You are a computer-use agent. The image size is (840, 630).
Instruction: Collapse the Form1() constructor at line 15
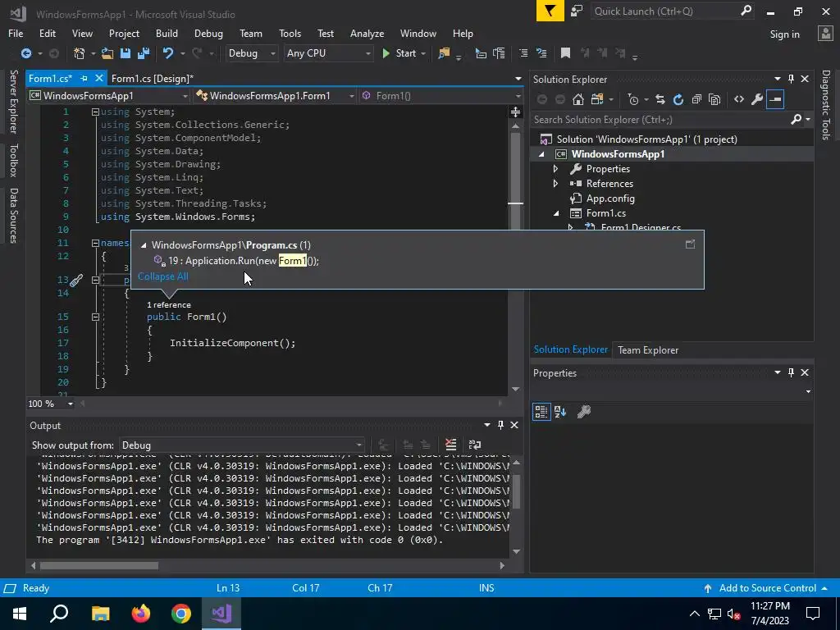[x=95, y=317]
